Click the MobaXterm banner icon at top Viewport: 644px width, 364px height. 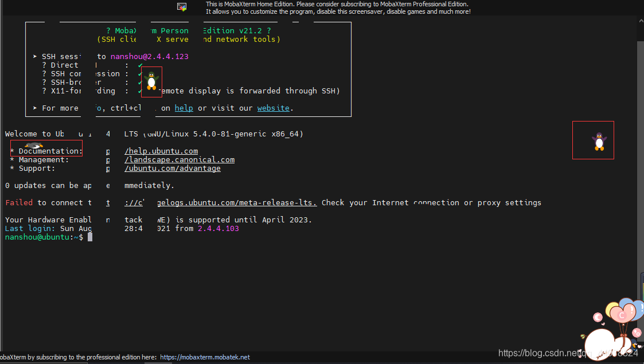click(182, 7)
